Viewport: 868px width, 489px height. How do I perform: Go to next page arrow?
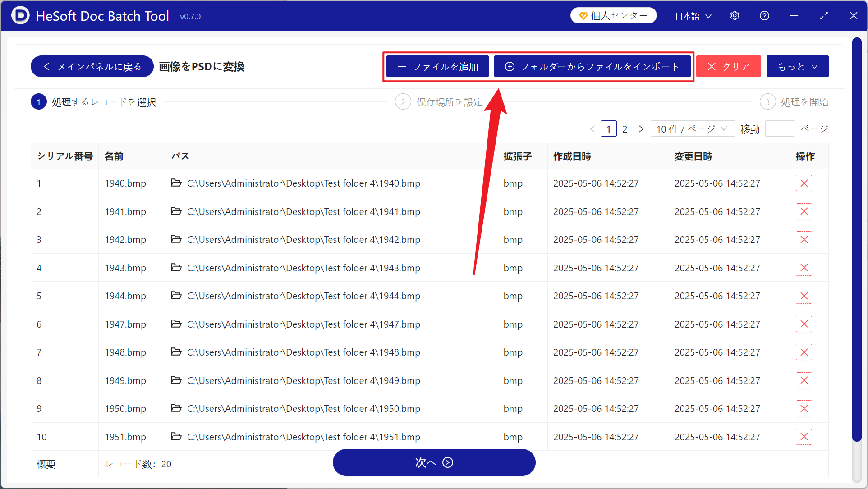tap(641, 129)
